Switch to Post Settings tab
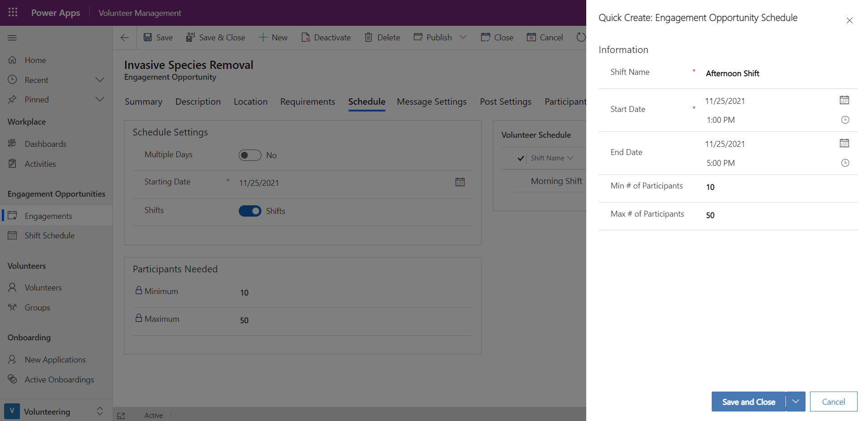Viewport: 868px width, 421px height. pyautogui.click(x=506, y=102)
